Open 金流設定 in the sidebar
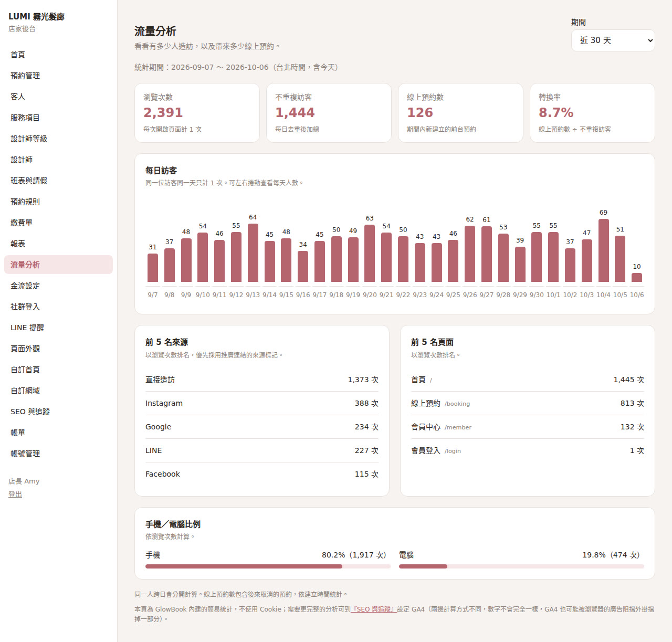The image size is (672, 642). coord(58,286)
